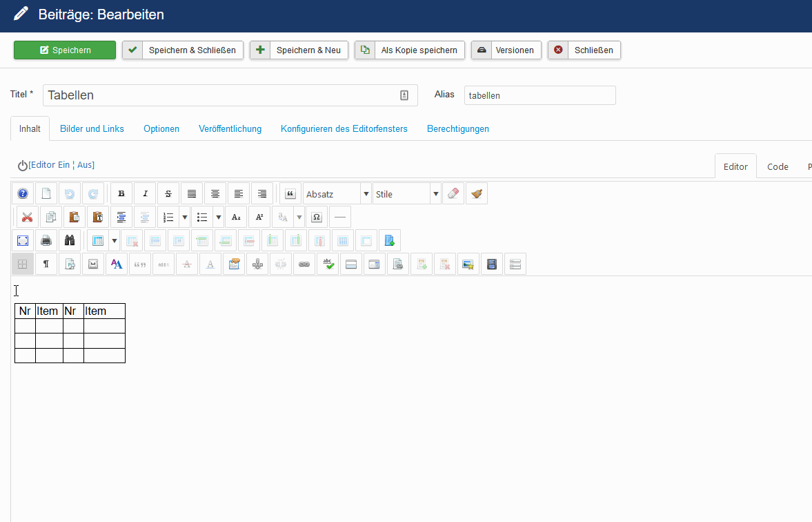Screen dimensions: 812x522
Task: Toggle strikethrough formatting
Action: (x=168, y=194)
